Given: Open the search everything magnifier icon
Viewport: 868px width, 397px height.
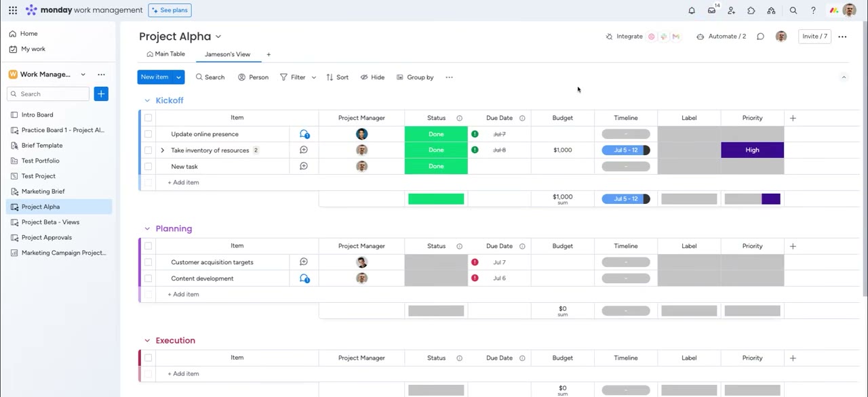Looking at the screenshot, I should pos(793,10).
